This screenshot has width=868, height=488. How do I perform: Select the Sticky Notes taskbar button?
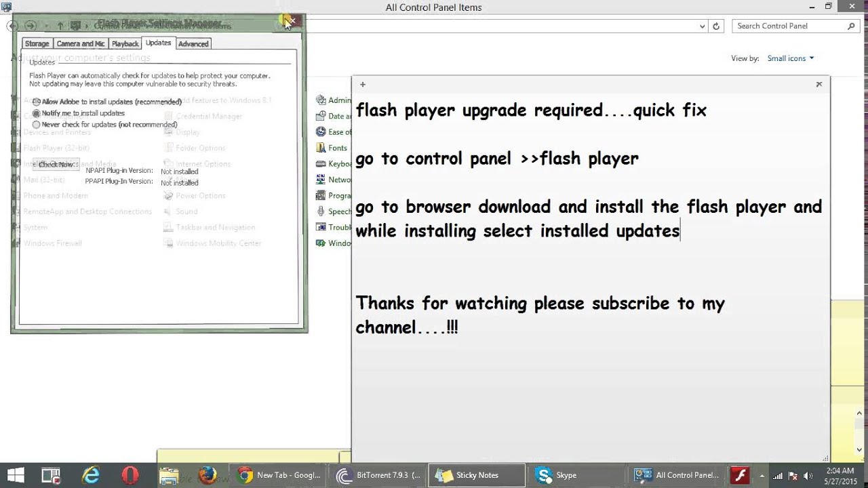477,475
